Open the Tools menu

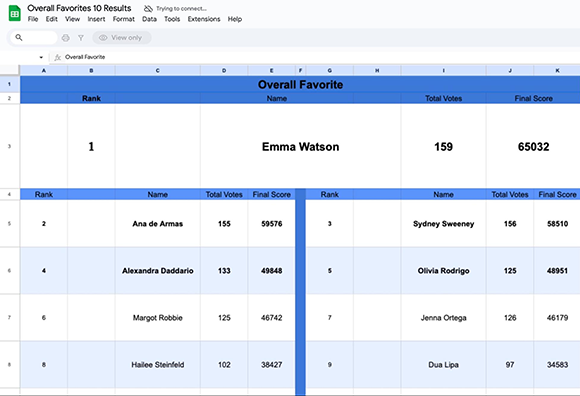tap(172, 19)
